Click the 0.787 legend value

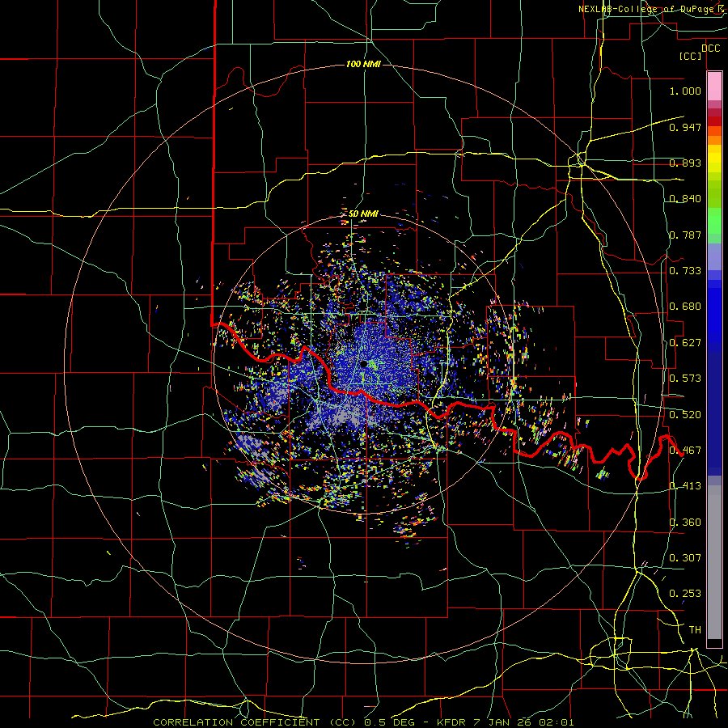click(685, 235)
